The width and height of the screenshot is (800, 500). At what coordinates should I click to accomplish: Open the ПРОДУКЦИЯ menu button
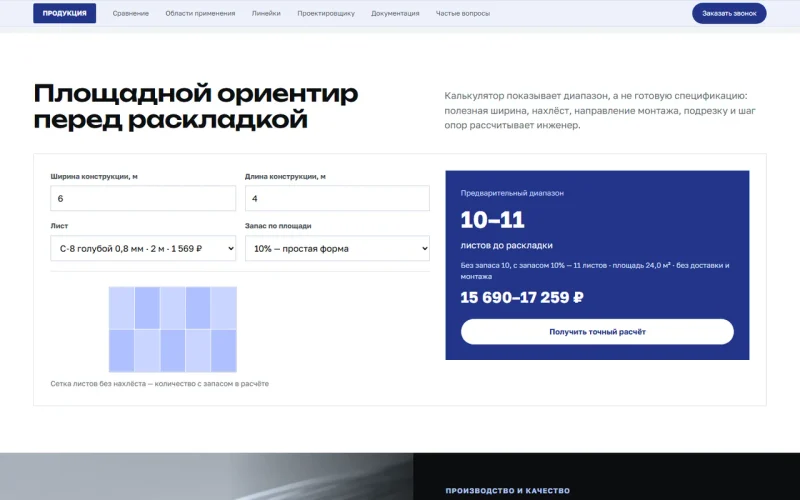[x=64, y=13]
